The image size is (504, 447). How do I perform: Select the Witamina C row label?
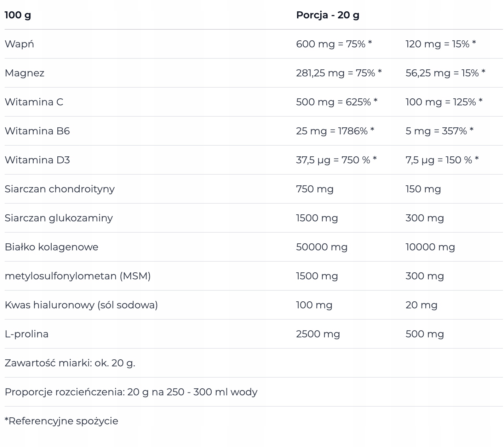click(34, 102)
